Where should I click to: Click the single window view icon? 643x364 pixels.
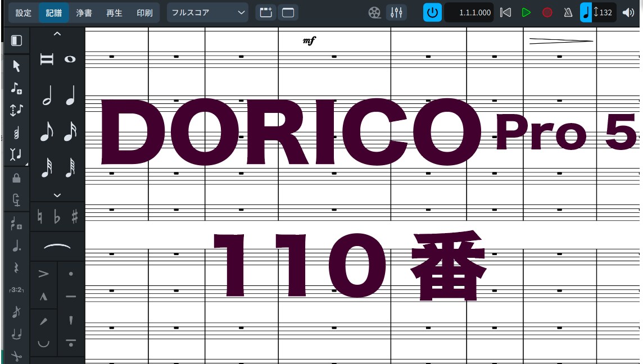pos(288,13)
